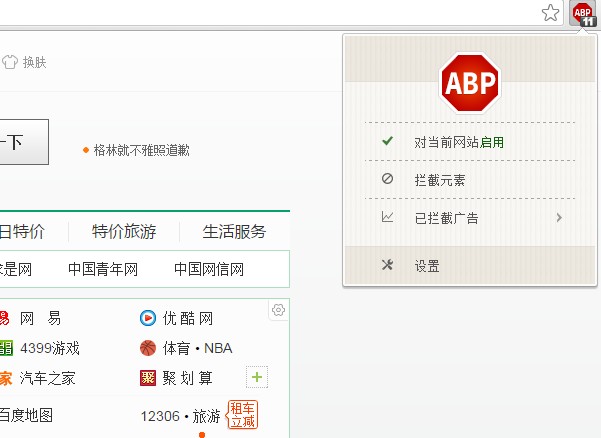Select the 拦截元素 menu entry

pos(470,180)
